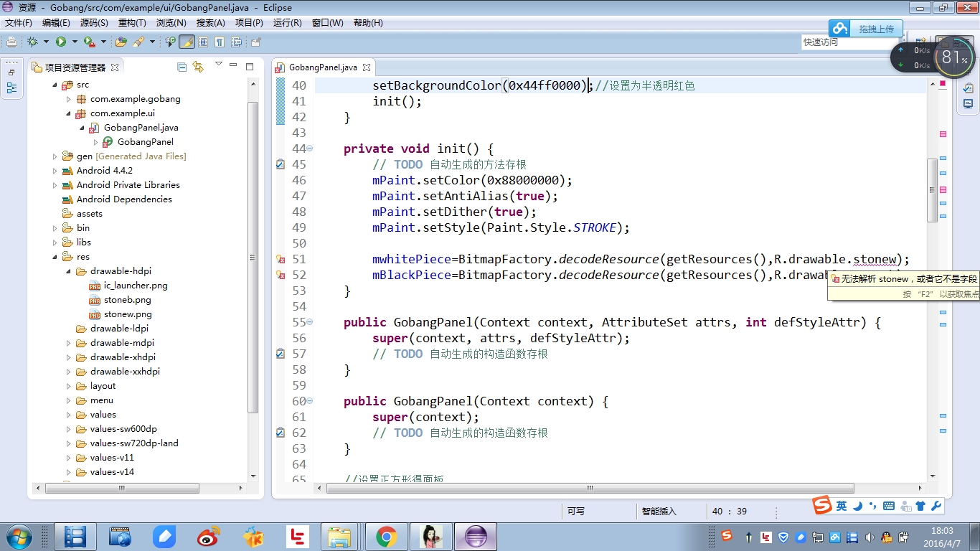Screen dimensions: 980x551
Task: Click the Sogou input S icon
Action: tap(822, 505)
